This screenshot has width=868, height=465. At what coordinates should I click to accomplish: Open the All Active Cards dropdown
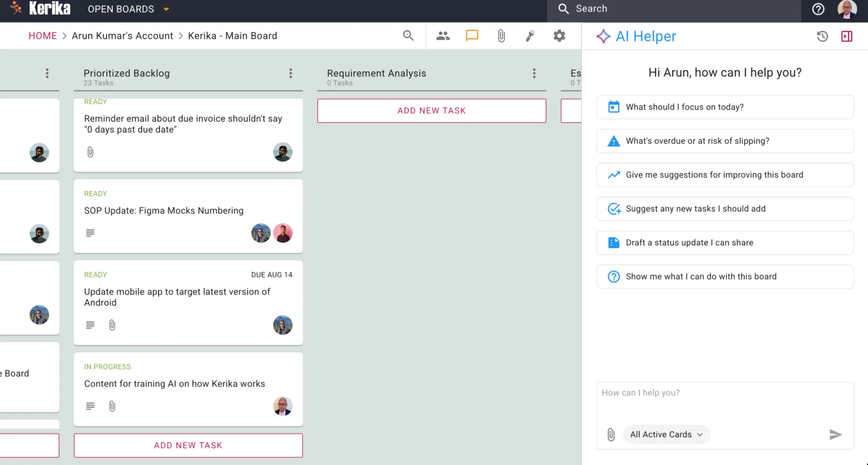pyautogui.click(x=666, y=434)
